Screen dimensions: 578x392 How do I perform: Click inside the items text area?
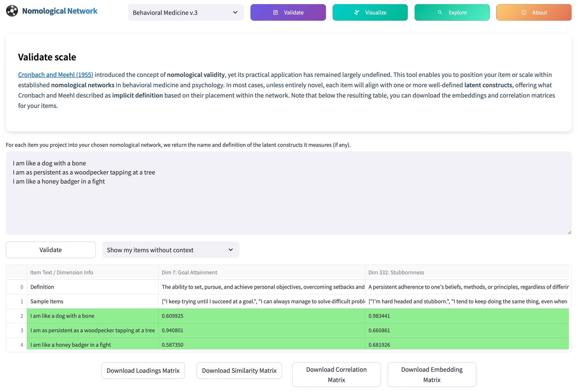[289, 193]
